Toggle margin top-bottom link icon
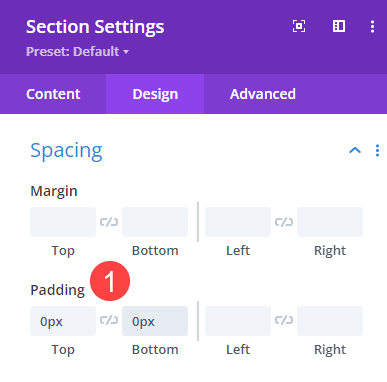 [x=109, y=222]
